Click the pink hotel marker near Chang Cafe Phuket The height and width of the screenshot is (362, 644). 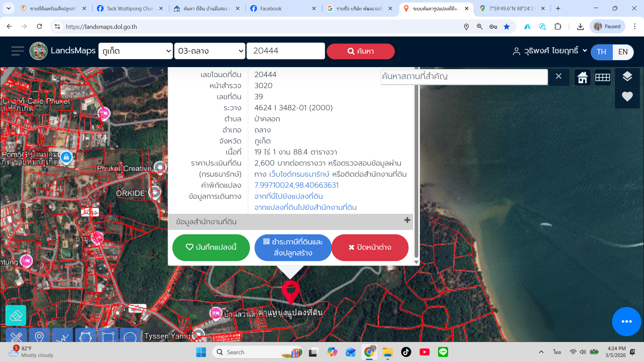tap(104, 113)
